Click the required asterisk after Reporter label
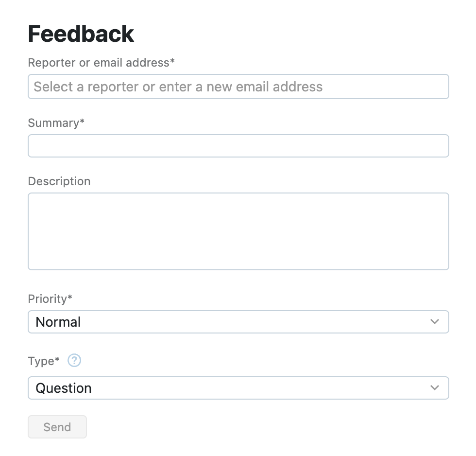 click(x=172, y=62)
